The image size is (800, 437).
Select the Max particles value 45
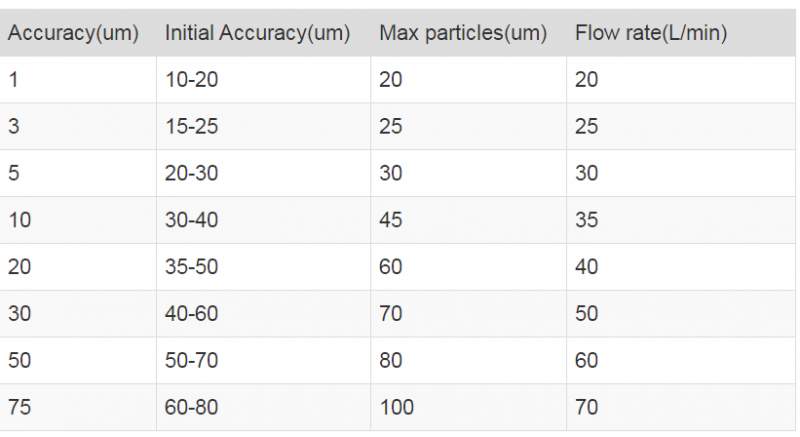(x=391, y=220)
